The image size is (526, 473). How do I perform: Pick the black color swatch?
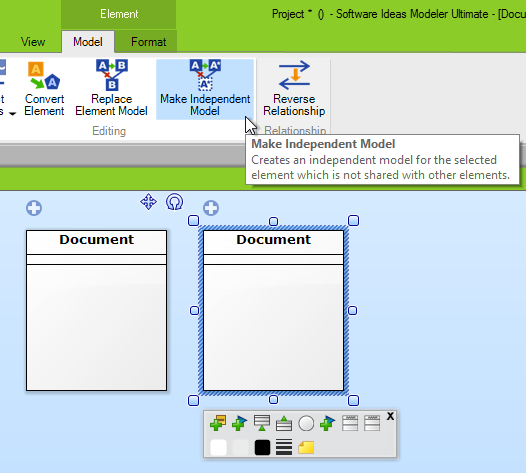(x=262, y=448)
